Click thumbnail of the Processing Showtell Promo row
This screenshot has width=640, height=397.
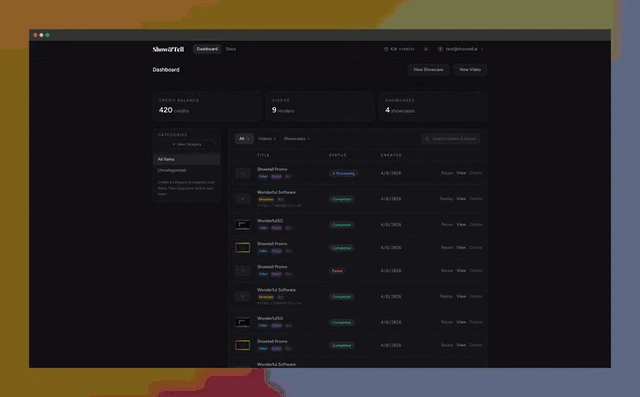tap(242, 173)
